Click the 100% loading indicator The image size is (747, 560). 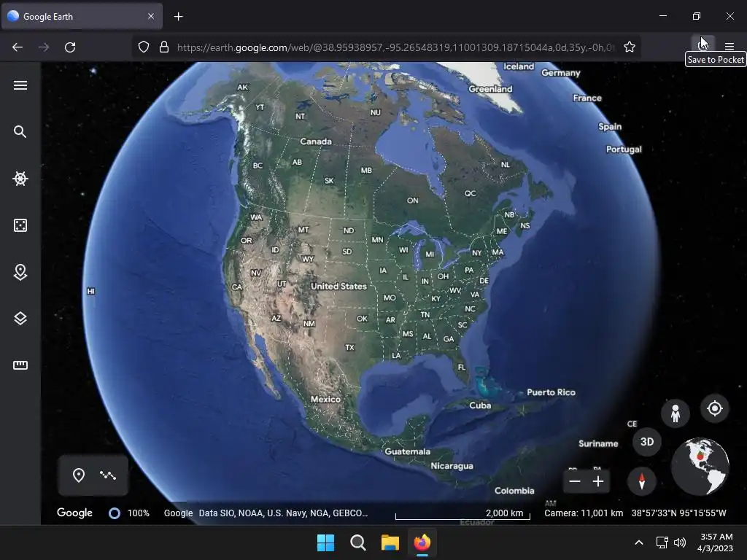click(129, 513)
